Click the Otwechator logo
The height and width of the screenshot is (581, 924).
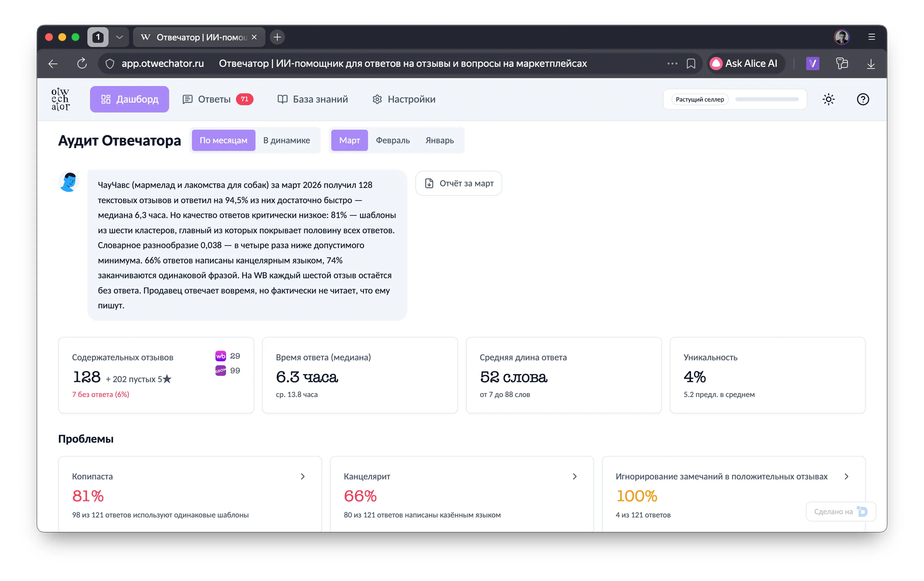coord(61,99)
